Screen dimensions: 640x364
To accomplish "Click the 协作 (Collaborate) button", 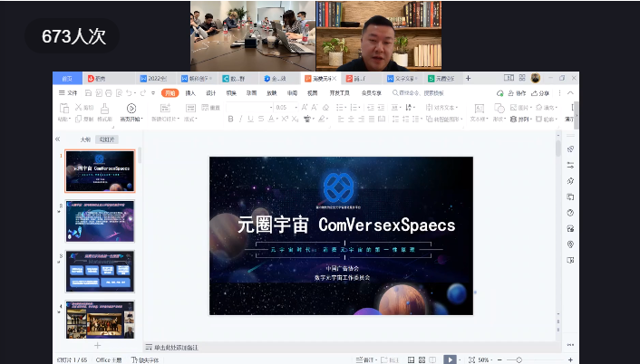I will tap(517, 93).
